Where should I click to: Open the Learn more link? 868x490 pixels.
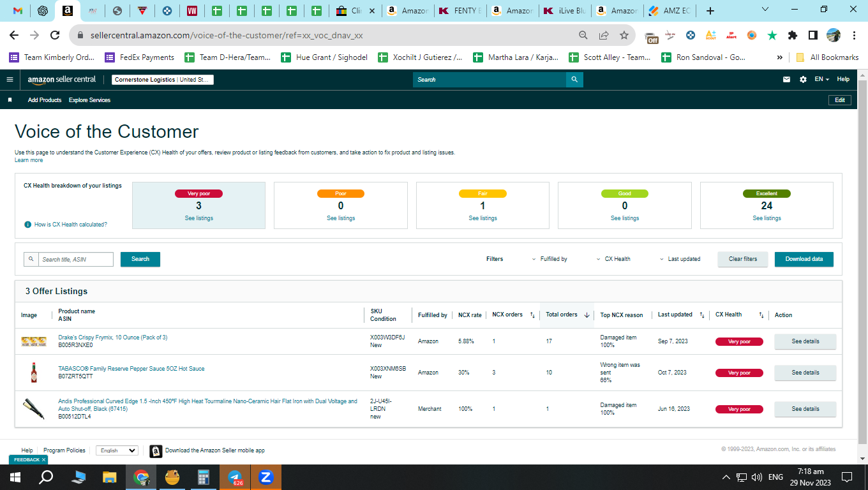click(29, 160)
